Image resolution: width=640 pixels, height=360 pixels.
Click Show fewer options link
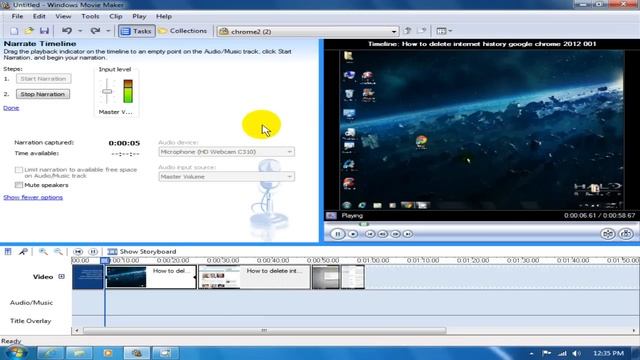33,197
